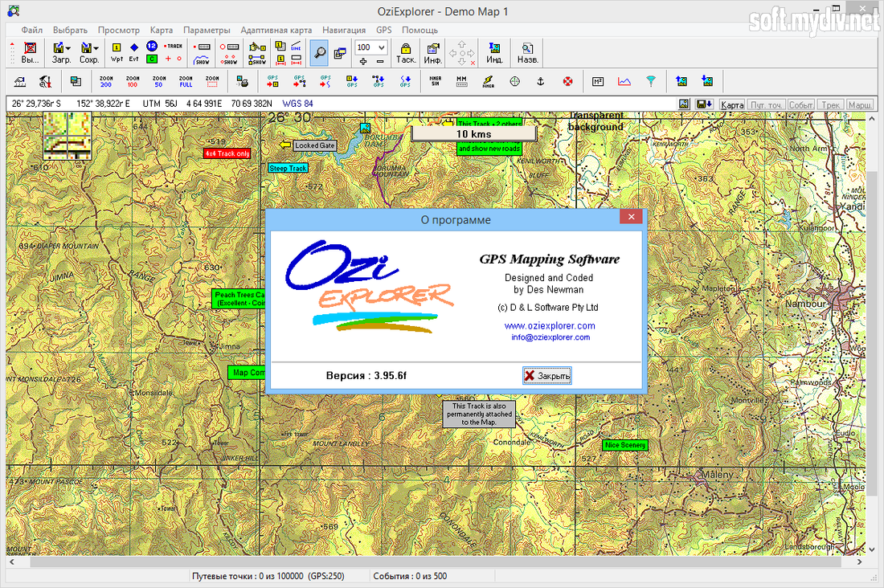The width and height of the screenshot is (884, 588).
Task: Toggle manual TRACK creation
Action: coord(174,47)
